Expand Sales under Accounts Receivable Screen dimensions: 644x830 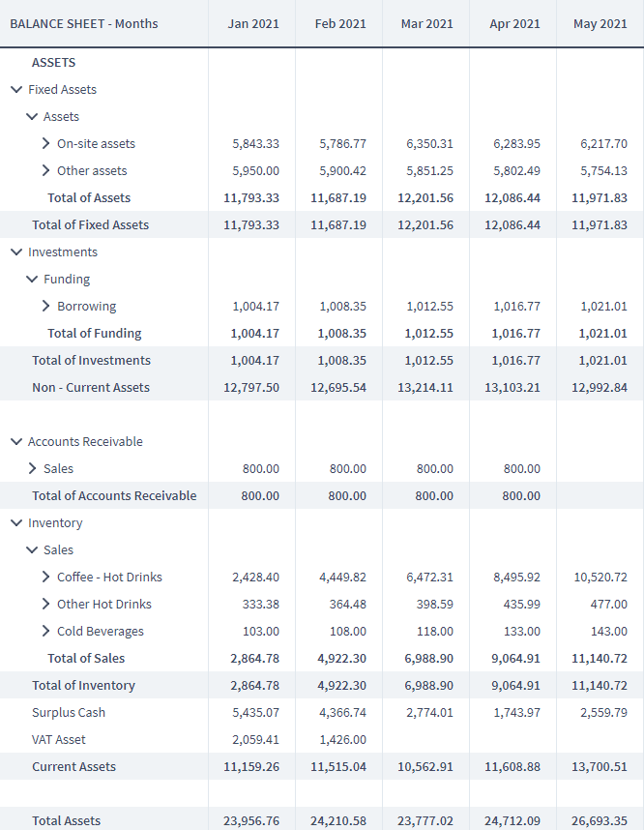point(32,468)
